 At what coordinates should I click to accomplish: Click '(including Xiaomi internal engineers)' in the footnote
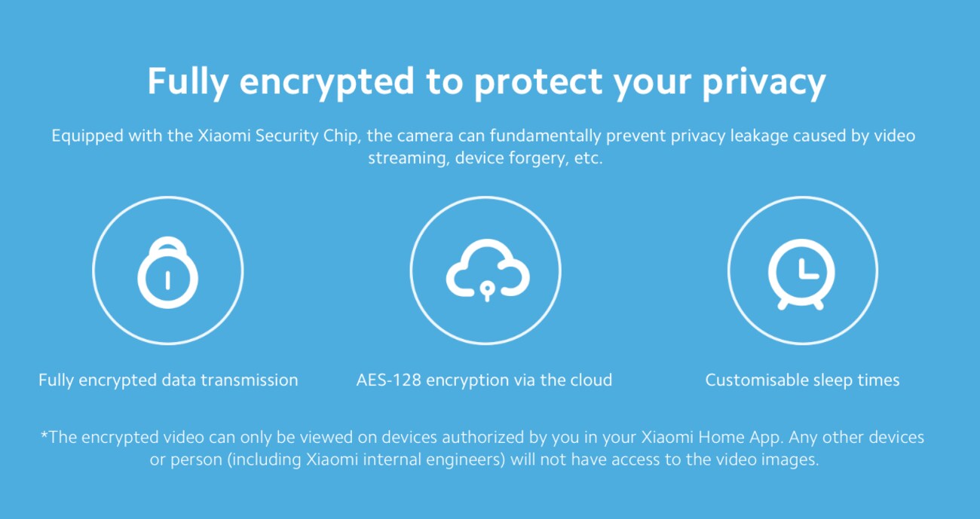coord(328,460)
